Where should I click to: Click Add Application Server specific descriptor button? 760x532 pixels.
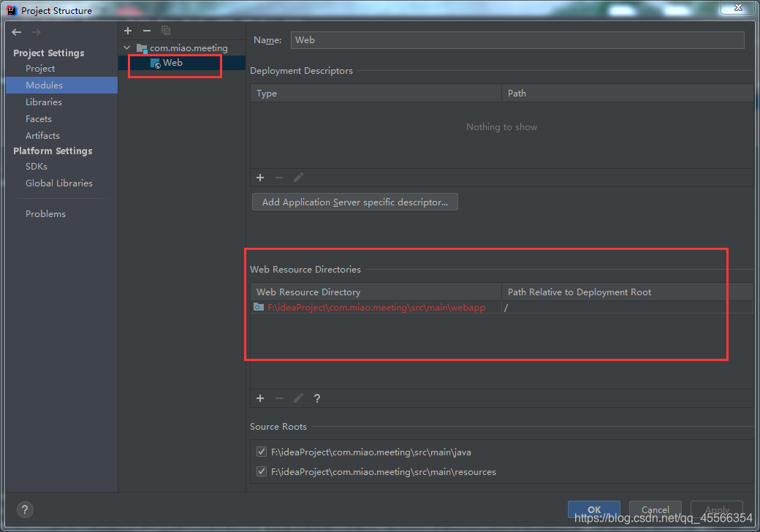354,202
